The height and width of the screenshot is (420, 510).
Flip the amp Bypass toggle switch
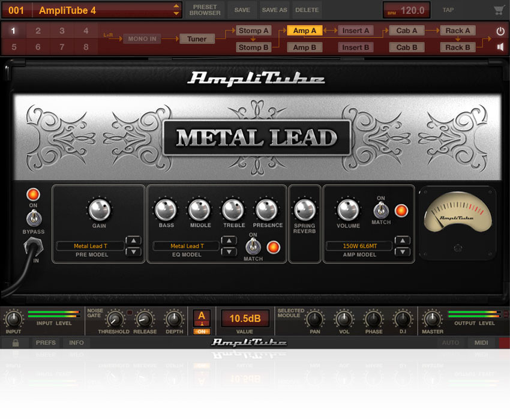[x=33, y=216]
